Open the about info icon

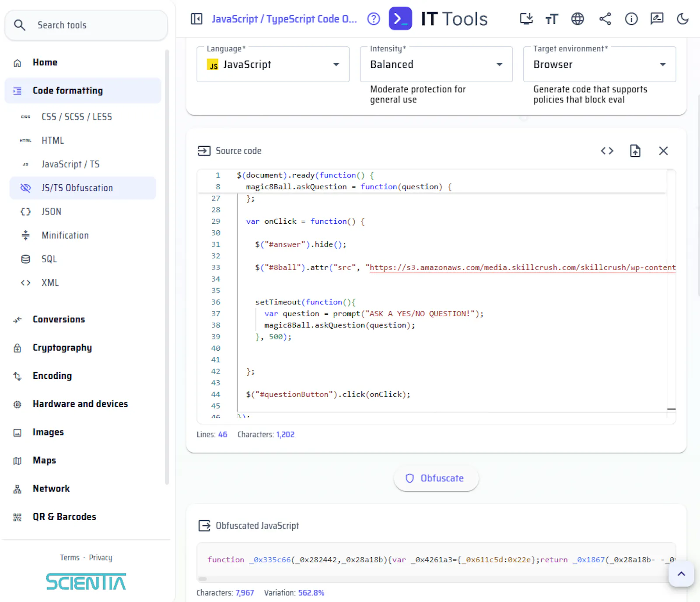pos(631,19)
